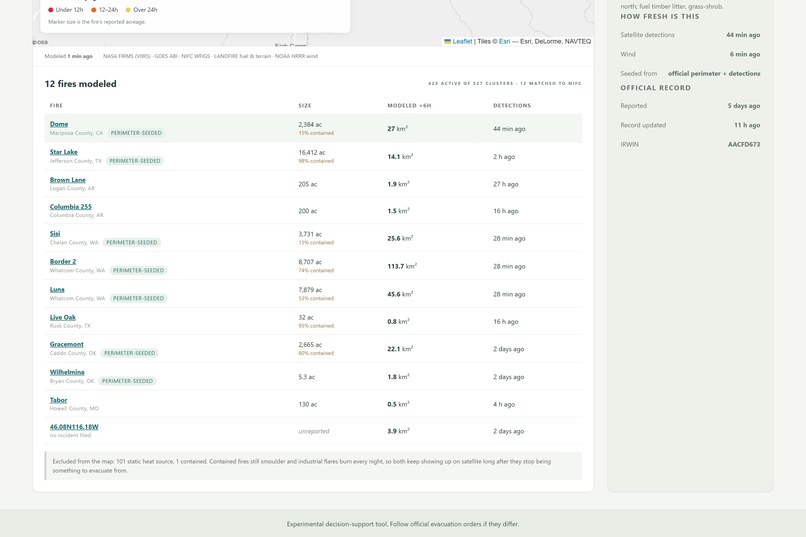This screenshot has width=806, height=537.
Task: Open the 46.08N116.18W cluster link
Action: (74, 427)
